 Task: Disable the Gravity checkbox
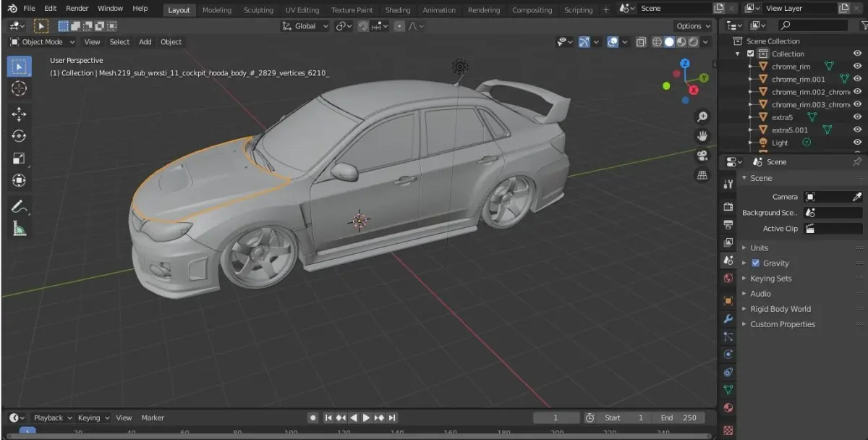[x=755, y=263]
